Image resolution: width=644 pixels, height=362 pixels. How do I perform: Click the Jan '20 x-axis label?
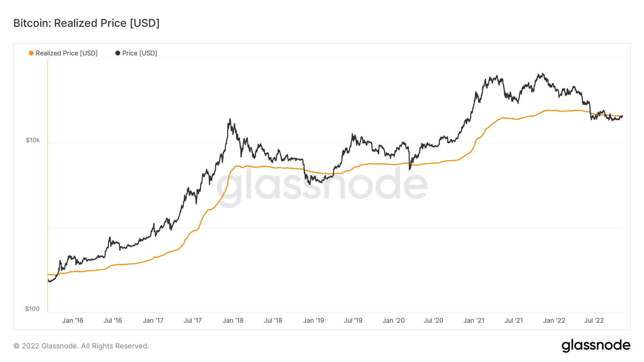(394, 321)
